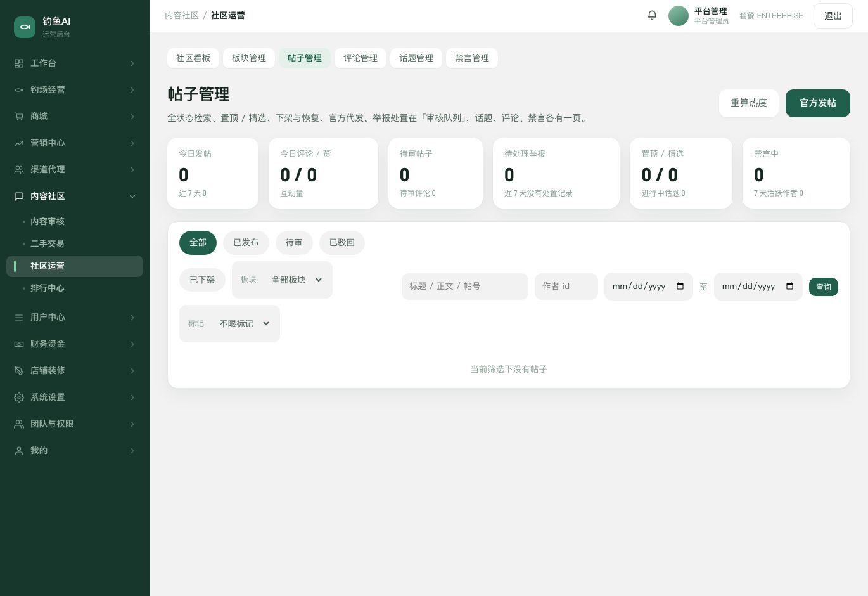Open the start date calendar picker icon
868x596 pixels.
click(x=680, y=287)
